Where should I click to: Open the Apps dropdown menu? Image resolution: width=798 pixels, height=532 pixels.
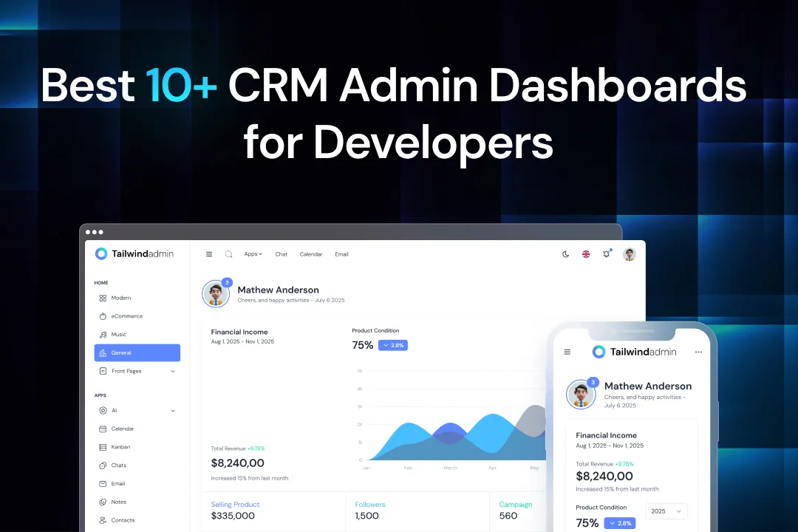(253, 254)
